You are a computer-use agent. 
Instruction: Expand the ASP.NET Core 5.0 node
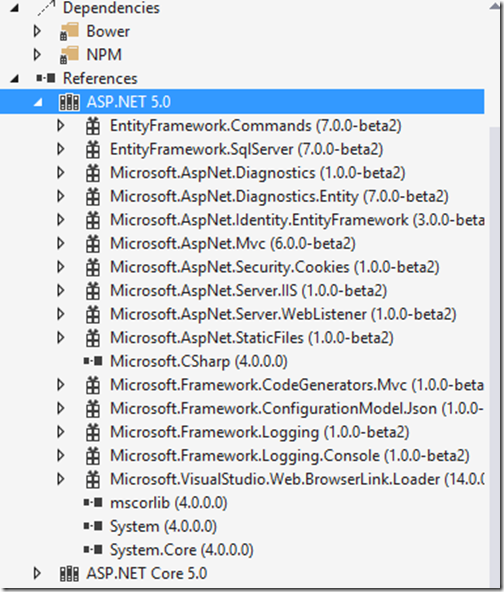37,574
